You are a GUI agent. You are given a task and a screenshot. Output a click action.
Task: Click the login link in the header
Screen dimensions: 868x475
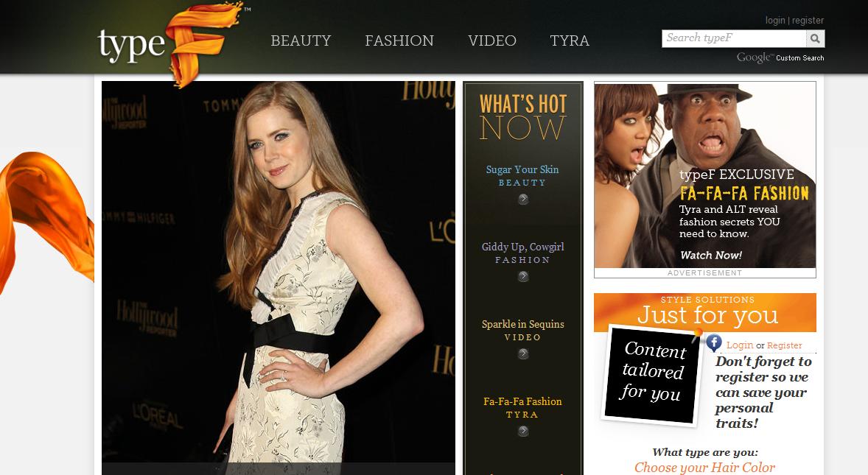pyautogui.click(x=775, y=21)
